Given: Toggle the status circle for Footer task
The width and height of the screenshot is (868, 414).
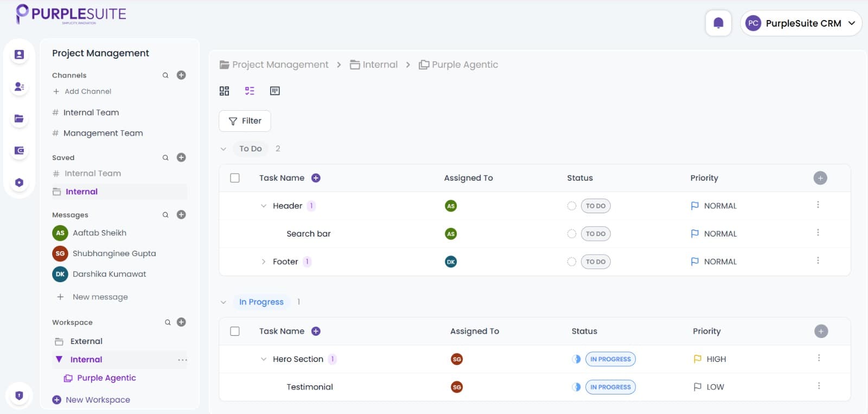Looking at the screenshot, I should pyautogui.click(x=571, y=262).
